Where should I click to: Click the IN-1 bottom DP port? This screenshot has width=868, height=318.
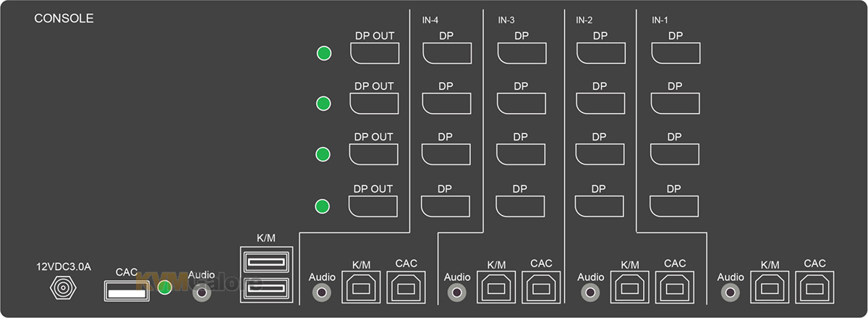pyautogui.click(x=675, y=206)
